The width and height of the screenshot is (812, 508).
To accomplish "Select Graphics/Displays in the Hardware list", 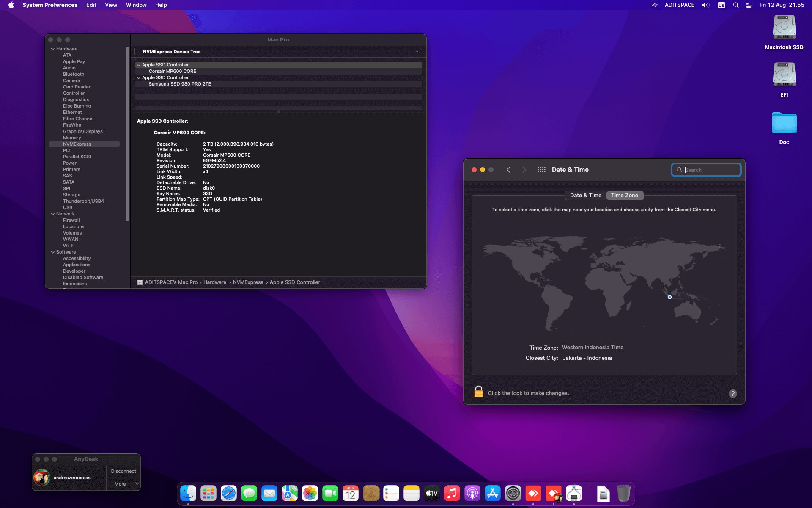I will pyautogui.click(x=83, y=132).
